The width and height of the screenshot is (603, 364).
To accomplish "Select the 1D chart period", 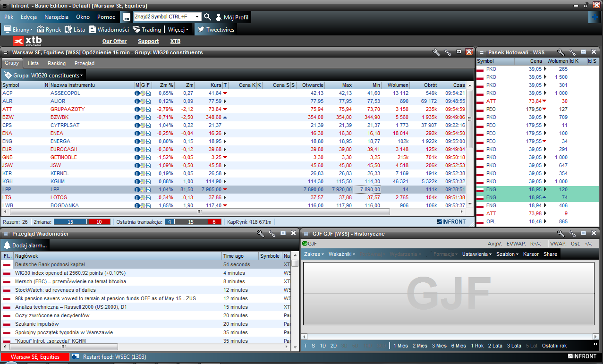I will tap(323, 346).
